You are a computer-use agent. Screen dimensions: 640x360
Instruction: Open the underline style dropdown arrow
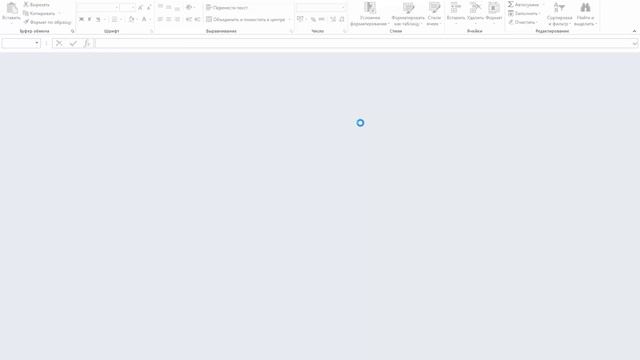pyautogui.click(x=104, y=19)
